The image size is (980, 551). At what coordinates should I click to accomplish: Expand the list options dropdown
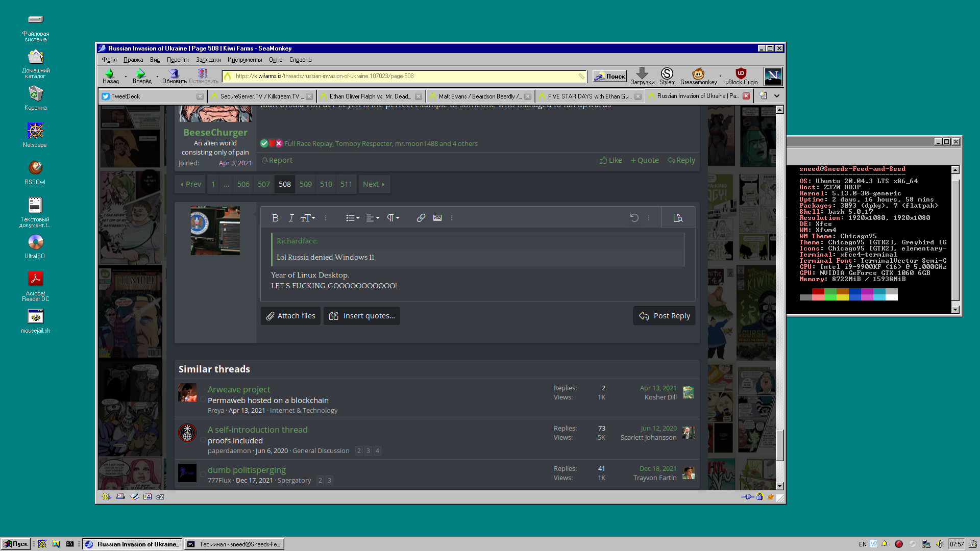point(353,218)
